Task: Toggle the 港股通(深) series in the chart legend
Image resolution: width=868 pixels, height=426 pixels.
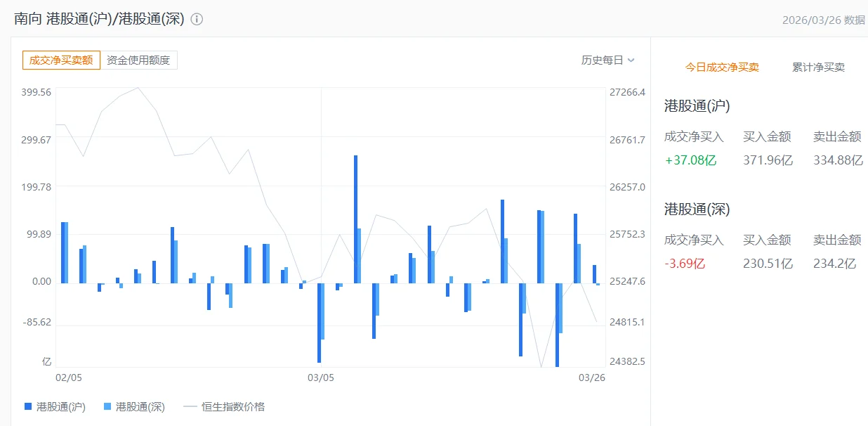Action: point(134,406)
